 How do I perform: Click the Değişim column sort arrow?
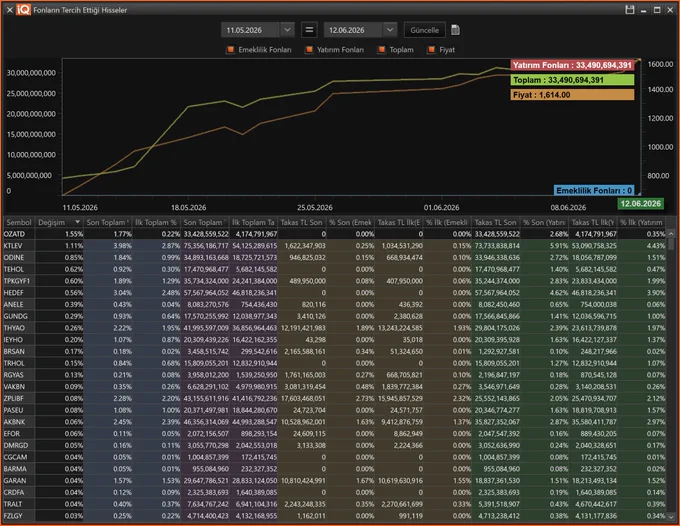pyautogui.click(x=77, y=222)
